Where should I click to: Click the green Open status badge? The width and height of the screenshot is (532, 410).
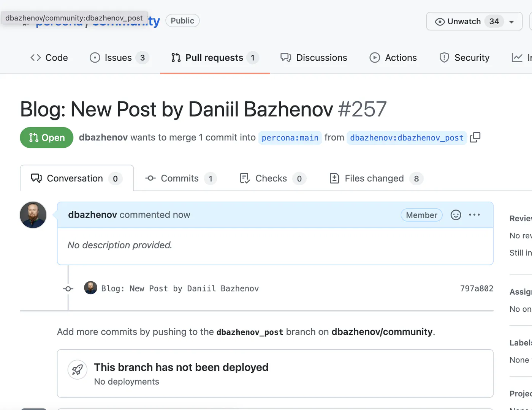pos(46,137)
